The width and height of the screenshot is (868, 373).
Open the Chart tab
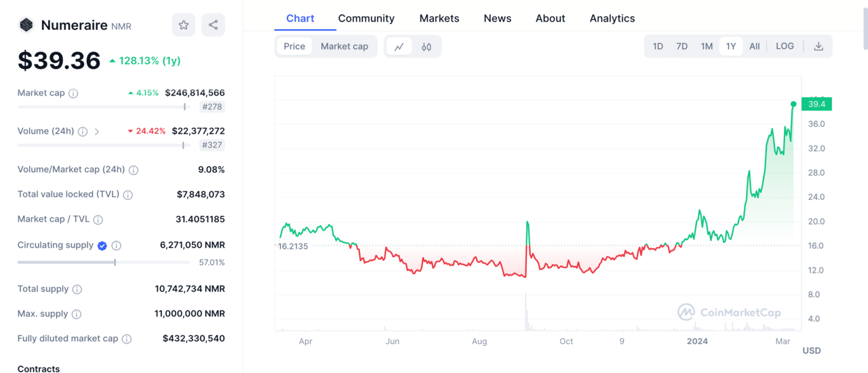300,18
